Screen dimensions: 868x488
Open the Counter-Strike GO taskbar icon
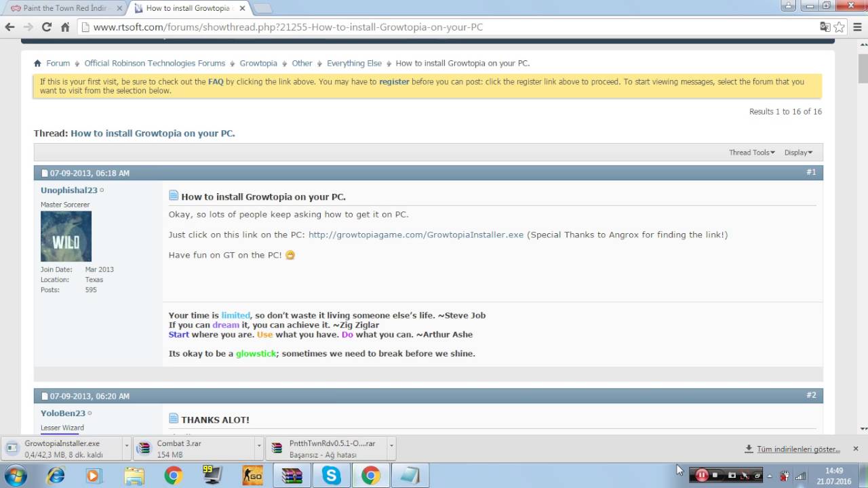click(252, 476)
